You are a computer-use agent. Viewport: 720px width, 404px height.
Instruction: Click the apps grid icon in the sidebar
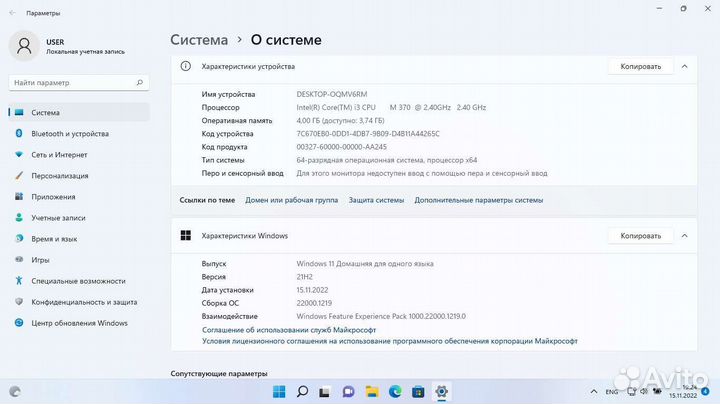click(19, 196)
